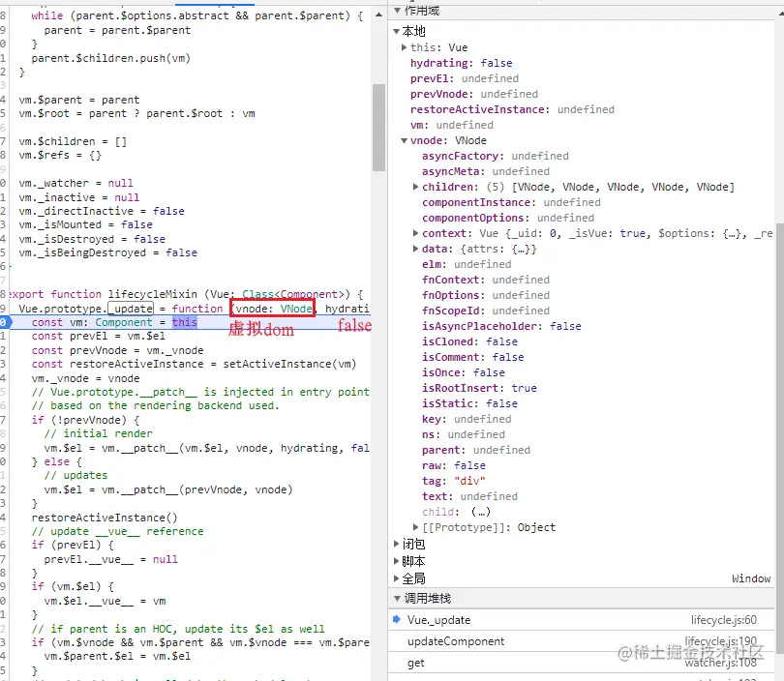This screenshot has width=784, height=681.
Task: Click 'componentInstance: undefined' property
Action: (x=511, y=202)
